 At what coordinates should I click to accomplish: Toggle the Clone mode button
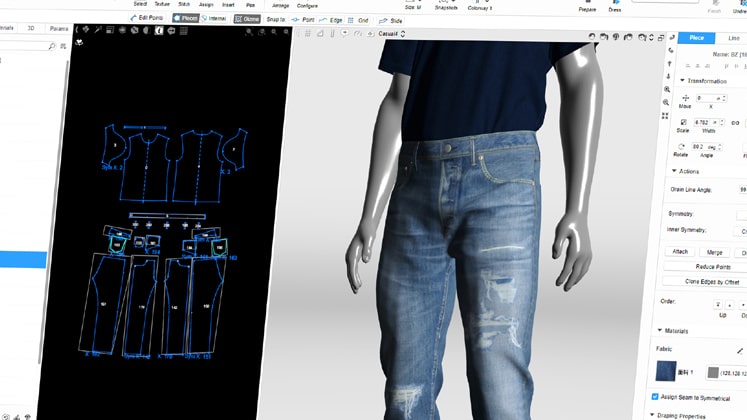click(246, 19)
